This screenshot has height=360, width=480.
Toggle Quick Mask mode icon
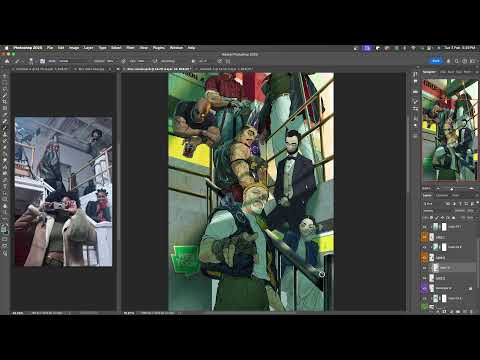pos(5,239)
